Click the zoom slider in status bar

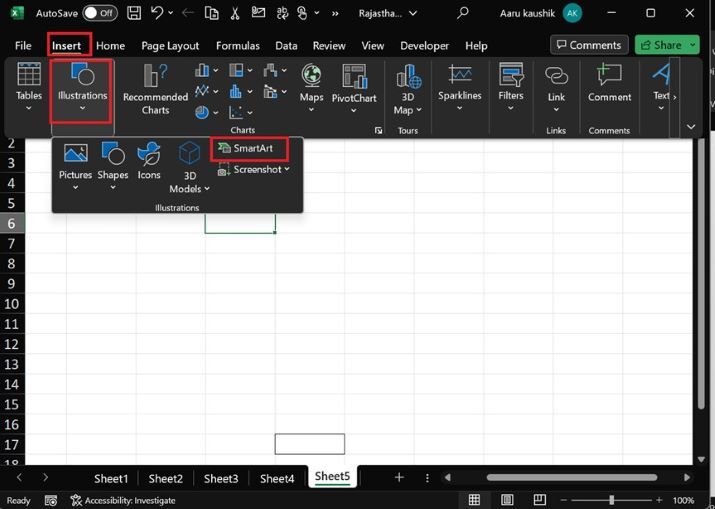coord(611,500)
